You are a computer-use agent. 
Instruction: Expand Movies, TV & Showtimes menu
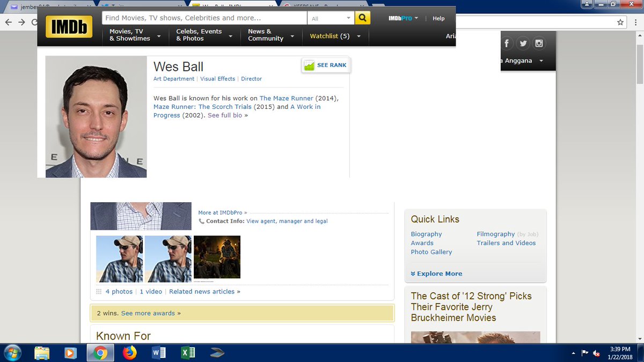(x=135, y=35)
